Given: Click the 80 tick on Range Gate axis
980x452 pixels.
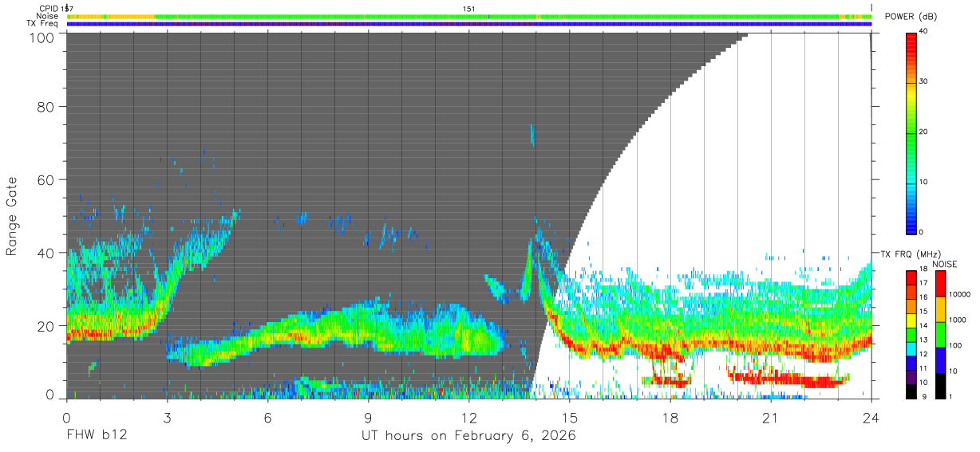Looking at the screenshot, I should (45, 107).
